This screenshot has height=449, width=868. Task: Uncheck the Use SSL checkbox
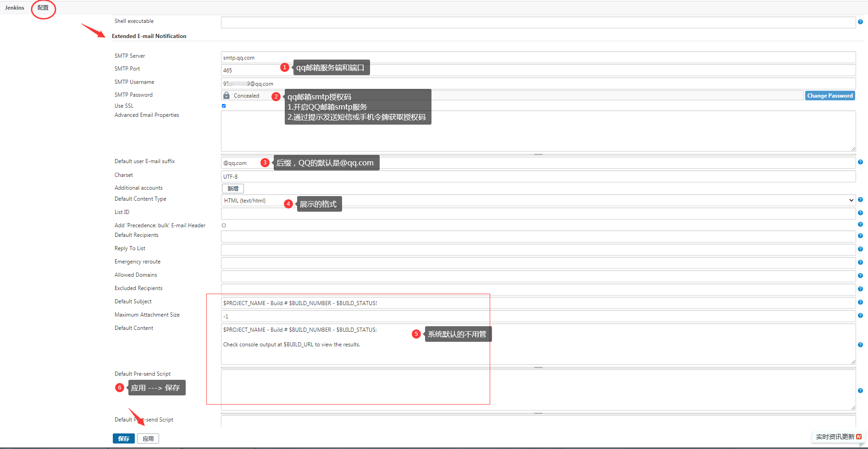pyautogui.click(x=224, y=106)
